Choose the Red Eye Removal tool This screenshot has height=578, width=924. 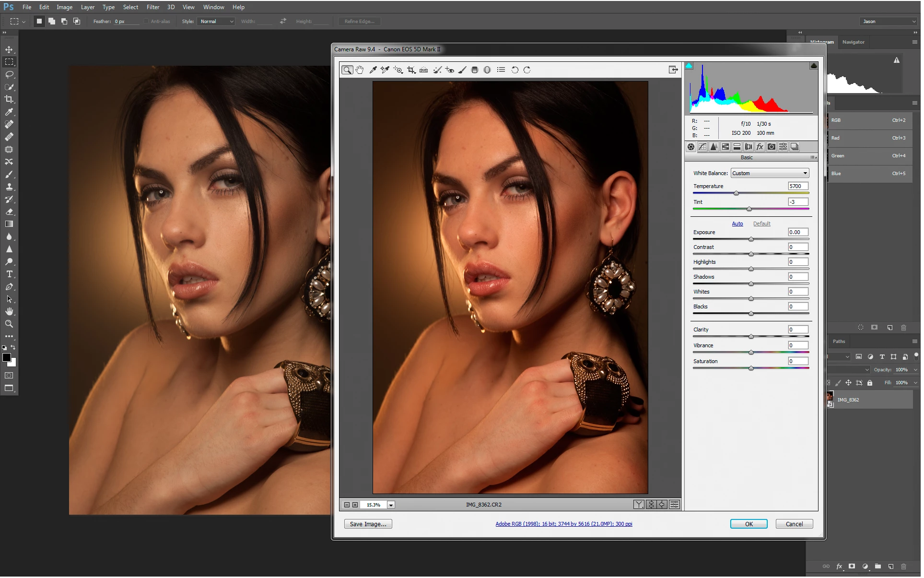pyautogui.click(x=450, y=70)
